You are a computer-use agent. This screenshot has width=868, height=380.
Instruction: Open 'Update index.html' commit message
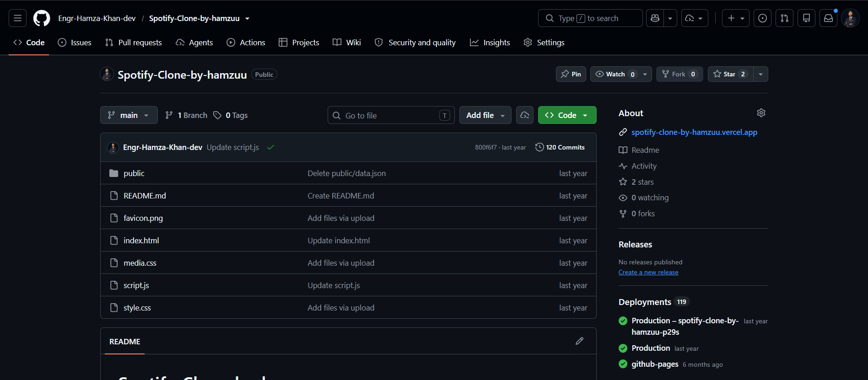coord(339,241)
